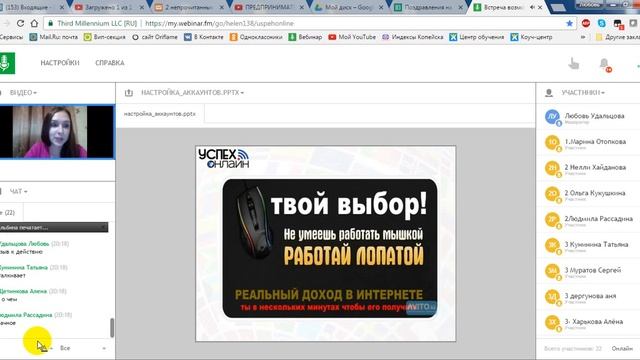
Task: Open Мой YouTube bookmark
Action: 352,37
